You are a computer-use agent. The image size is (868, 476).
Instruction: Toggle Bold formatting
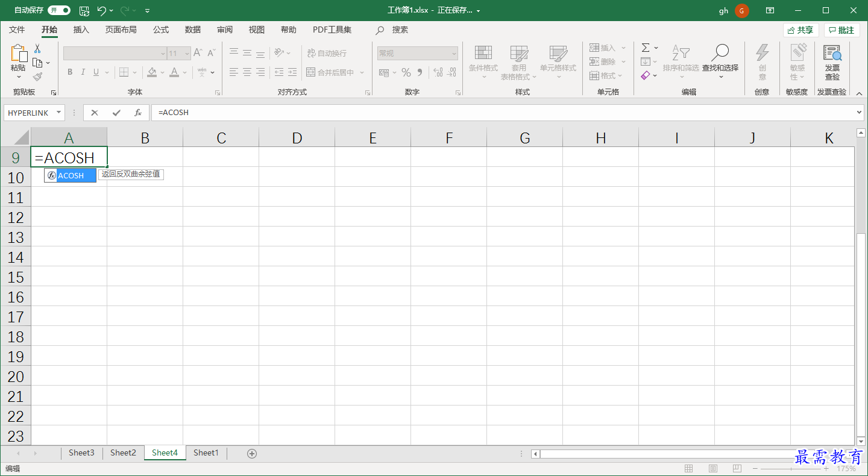(x=70, y=72)
